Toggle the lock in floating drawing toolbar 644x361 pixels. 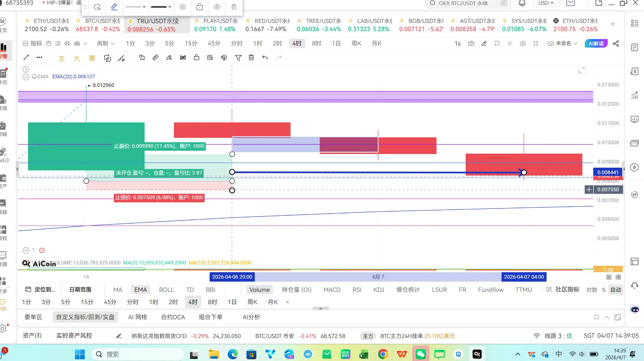200,7
